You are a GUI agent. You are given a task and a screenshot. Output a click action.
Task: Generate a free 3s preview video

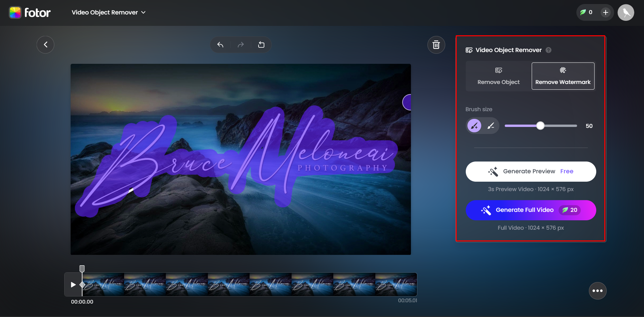click(530, 171)
